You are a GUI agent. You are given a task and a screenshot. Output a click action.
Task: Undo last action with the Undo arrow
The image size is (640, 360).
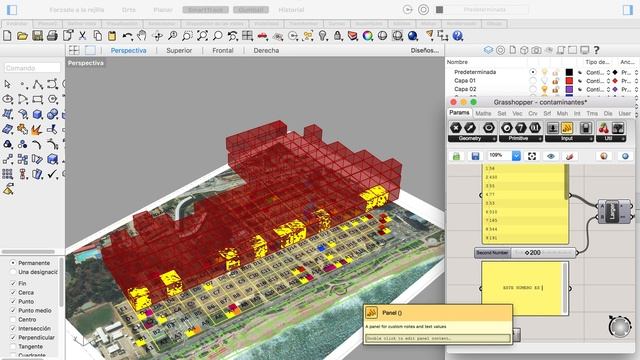tap(127, 36)
